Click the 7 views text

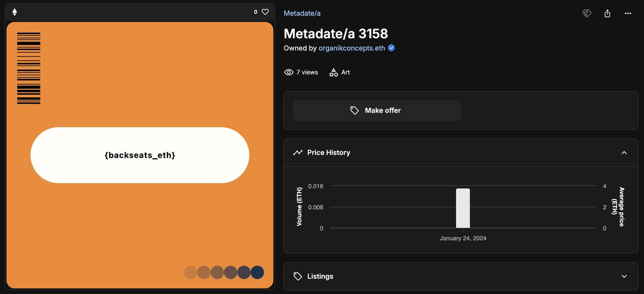pos(307,72)
